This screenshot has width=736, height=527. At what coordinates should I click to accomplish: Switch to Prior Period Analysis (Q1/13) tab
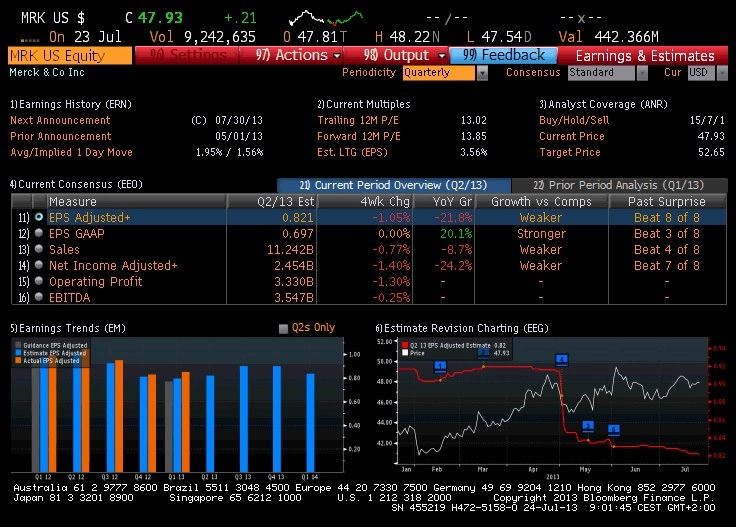click(619, 185)
